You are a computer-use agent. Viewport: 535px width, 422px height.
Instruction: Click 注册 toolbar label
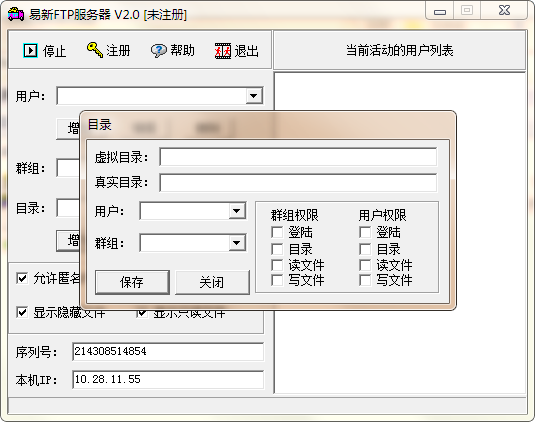coord(118,50)
